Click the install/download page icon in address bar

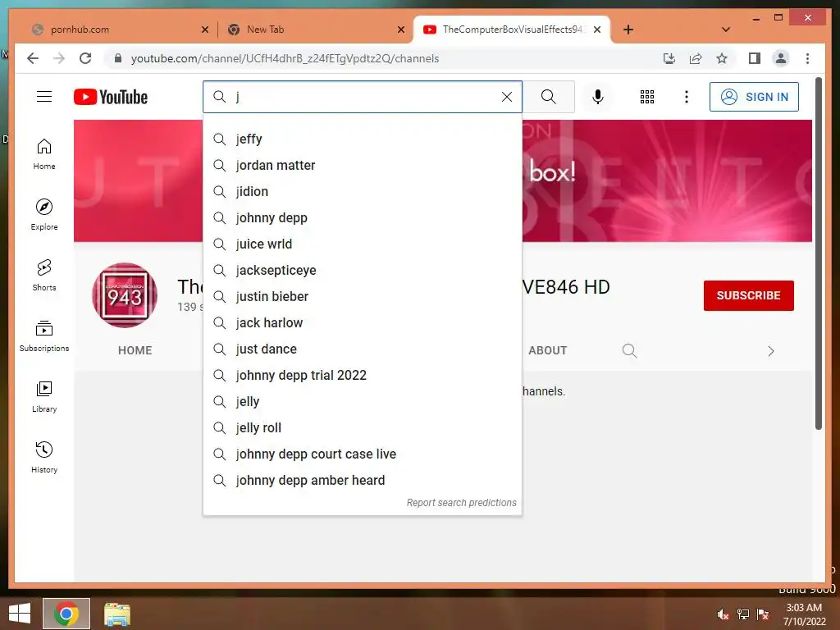click(x=669, y=58)
